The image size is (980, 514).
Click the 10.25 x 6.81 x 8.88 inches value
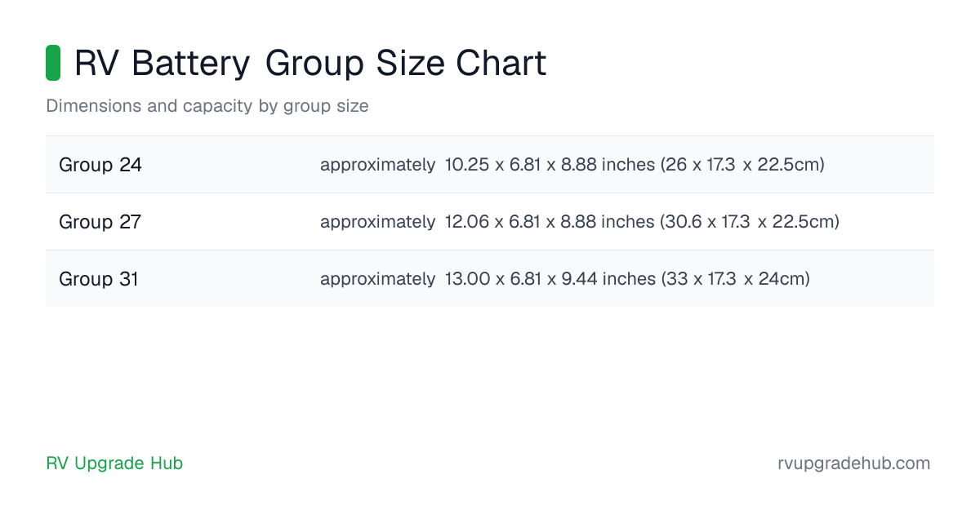[x=550, y=165]
